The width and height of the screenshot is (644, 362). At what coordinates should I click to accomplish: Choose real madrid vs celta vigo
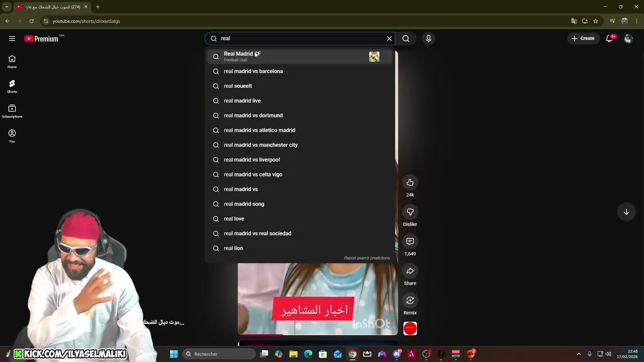point(300,174)
